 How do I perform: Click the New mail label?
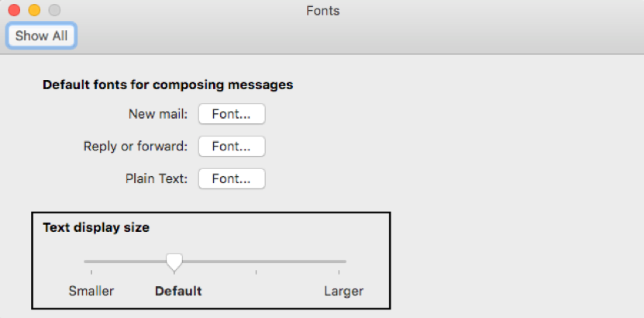(158, 114)
